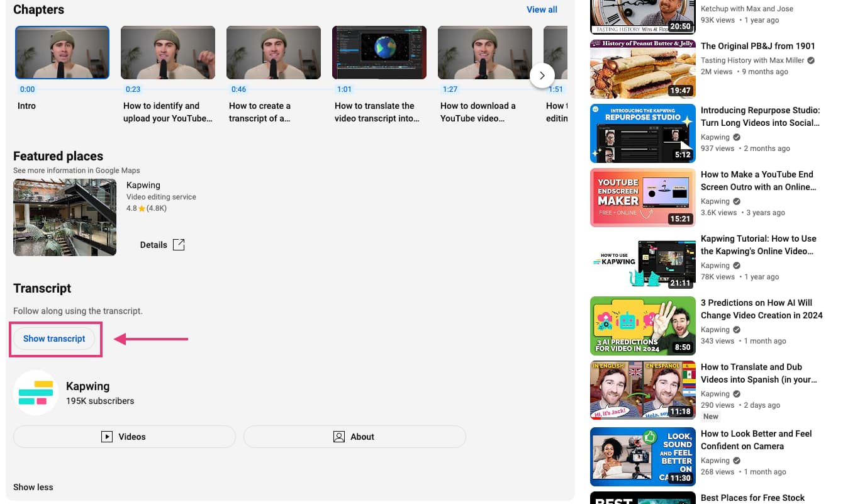Click the 1:51 chapter timestamp

556,89
